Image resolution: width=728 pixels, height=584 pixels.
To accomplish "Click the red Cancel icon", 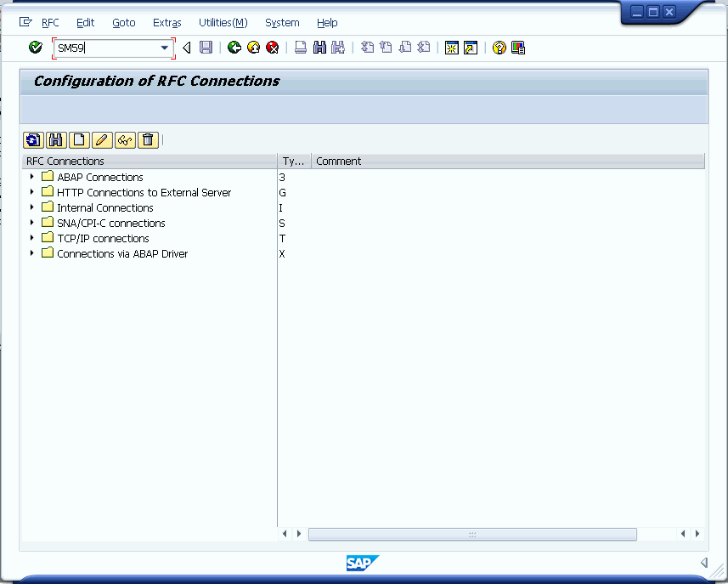I will coord(273,48).
